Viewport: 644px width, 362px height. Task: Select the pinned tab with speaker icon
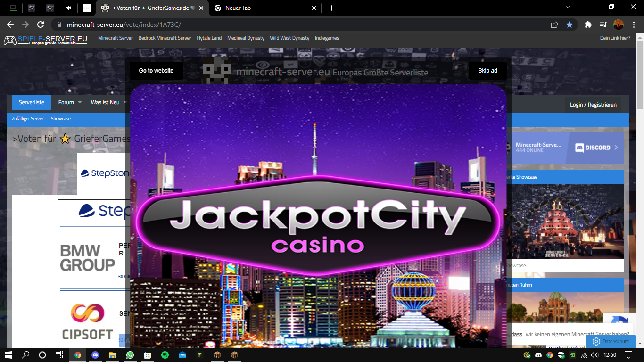pyautogui.click(x=69, y=8)
